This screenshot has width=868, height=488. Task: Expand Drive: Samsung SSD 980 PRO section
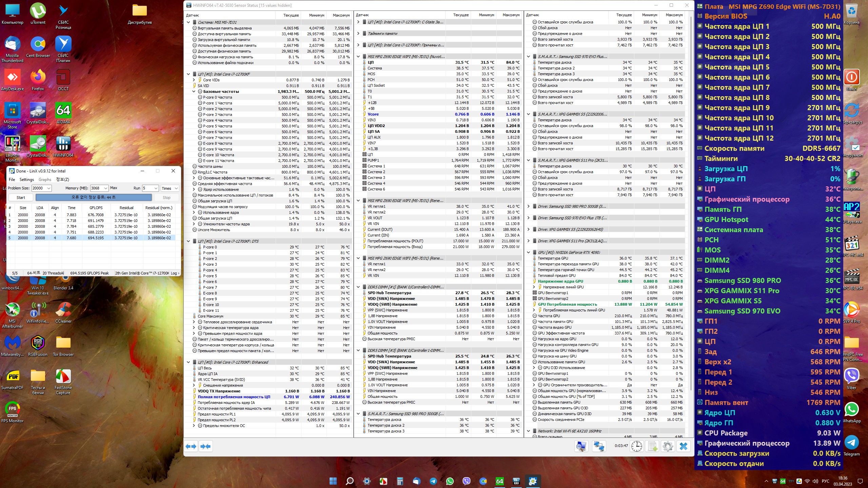[528, 206]
